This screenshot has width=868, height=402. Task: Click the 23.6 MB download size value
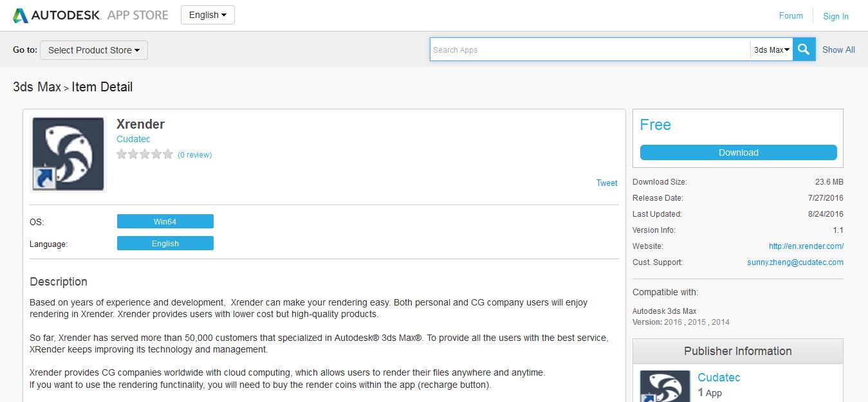[x=829, y=182]
